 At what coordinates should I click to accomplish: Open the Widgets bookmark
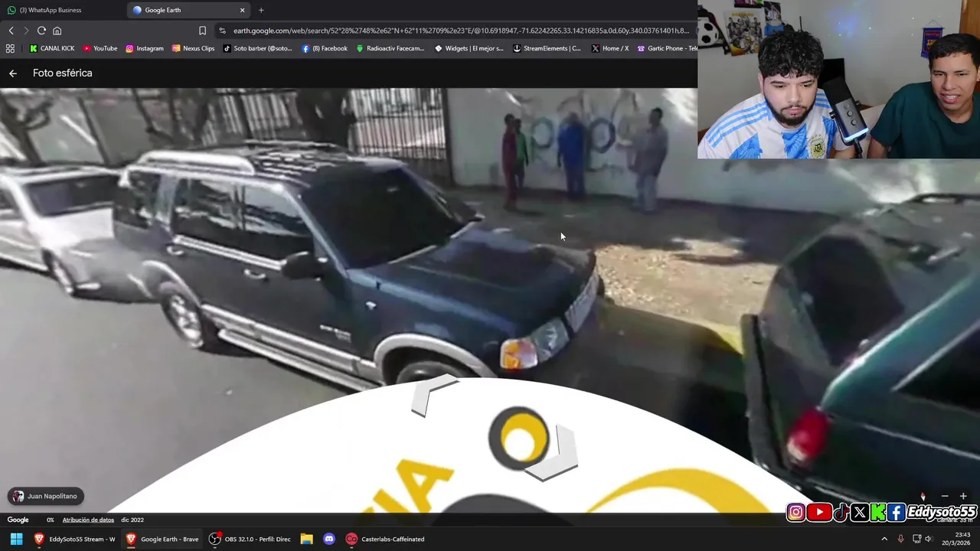469,48
